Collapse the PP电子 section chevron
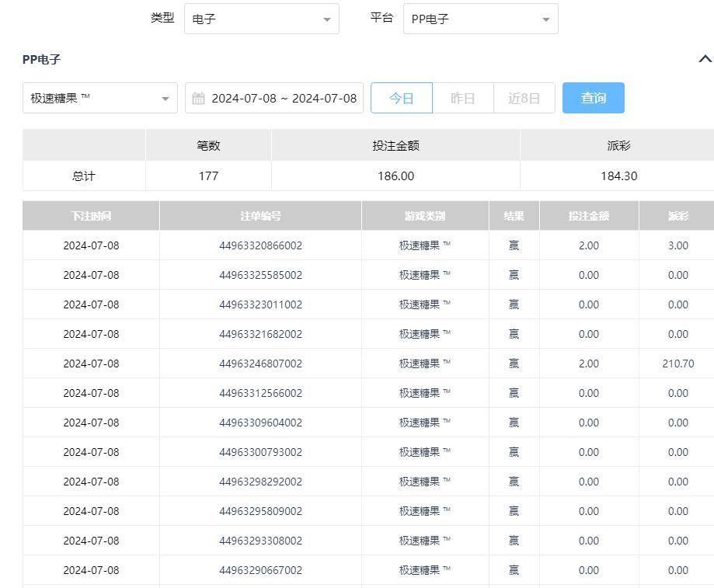 [705, 59]
